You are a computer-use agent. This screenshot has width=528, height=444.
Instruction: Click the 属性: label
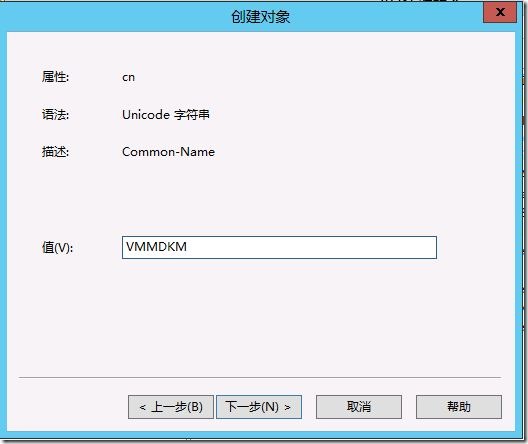point(55,77)
